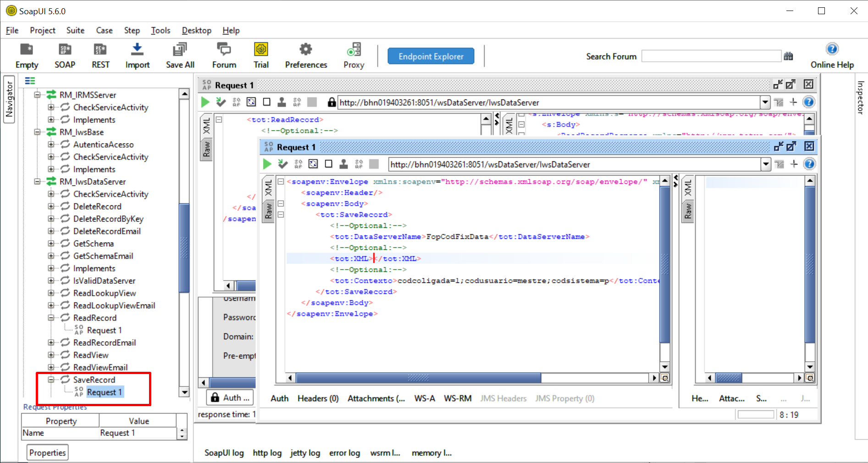The height and width of the screenshot is (463, 868).
Task: Collapse the SaveRecord operation node
Action: click(x=51, y=380)
